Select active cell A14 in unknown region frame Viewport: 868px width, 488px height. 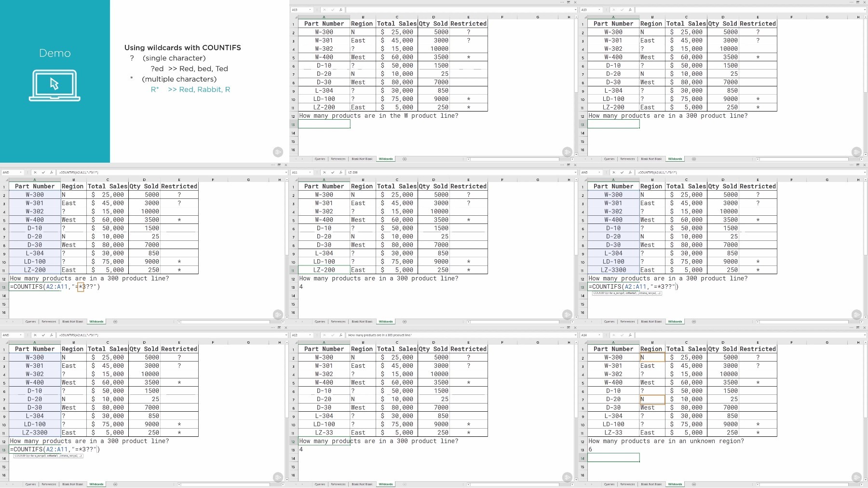click(x=613, y=458)
